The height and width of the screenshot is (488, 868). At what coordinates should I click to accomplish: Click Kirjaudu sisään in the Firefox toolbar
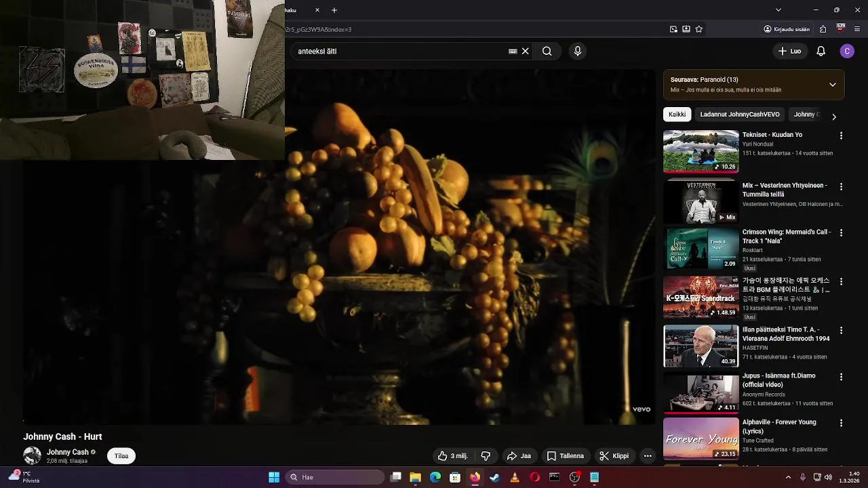pyautogui.click(x=787, y=29)
